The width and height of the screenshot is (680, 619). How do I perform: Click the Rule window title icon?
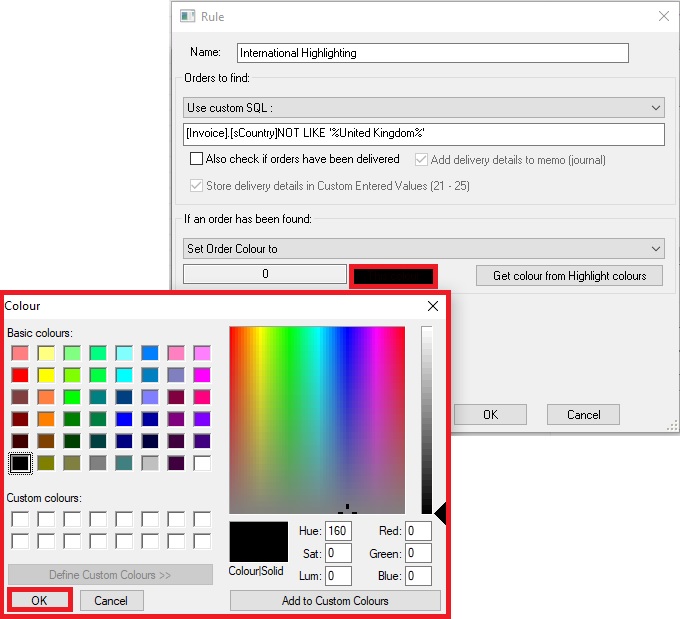(187, 16)
